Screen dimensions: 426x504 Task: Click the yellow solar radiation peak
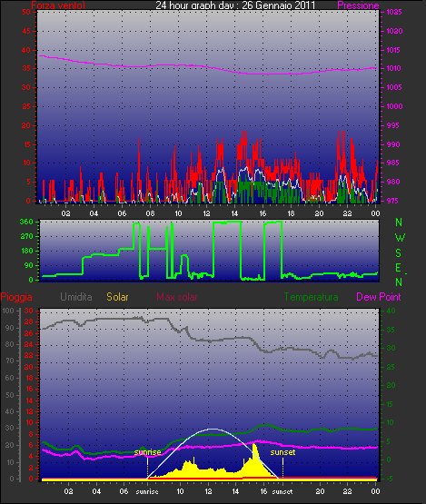(x=254, y=447)
